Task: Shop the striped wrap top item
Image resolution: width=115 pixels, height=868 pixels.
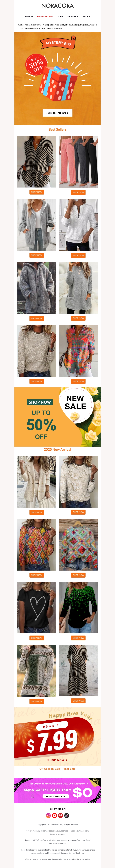Action: 37,192
